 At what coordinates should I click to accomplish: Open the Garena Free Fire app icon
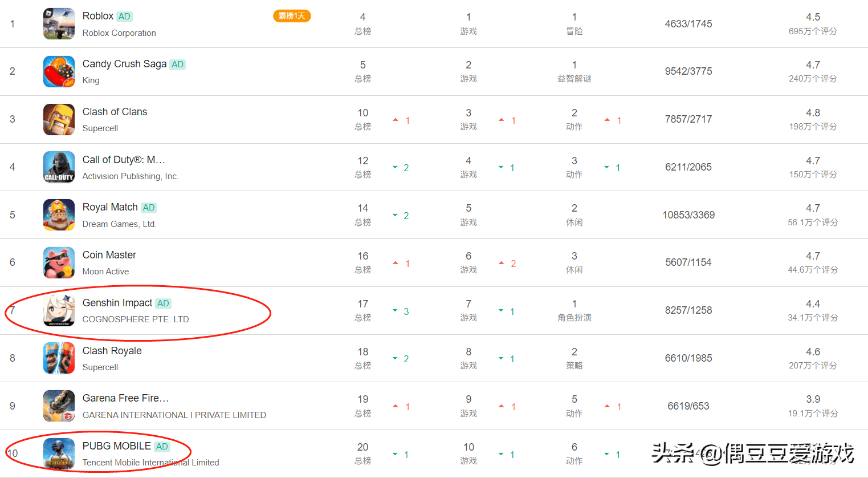point(59,406)
